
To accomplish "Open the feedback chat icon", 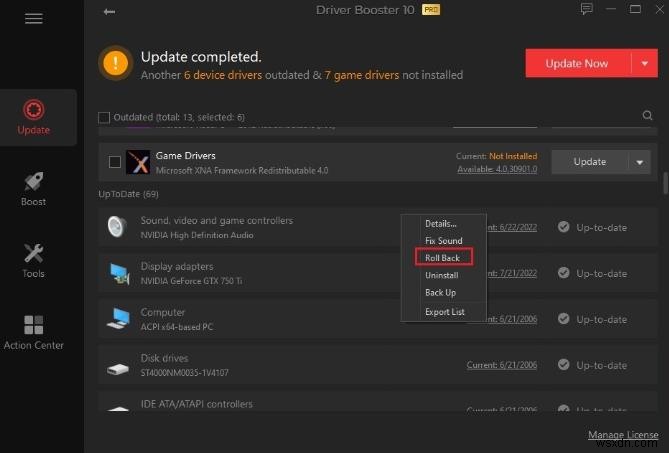I will (x=587, y=9).
